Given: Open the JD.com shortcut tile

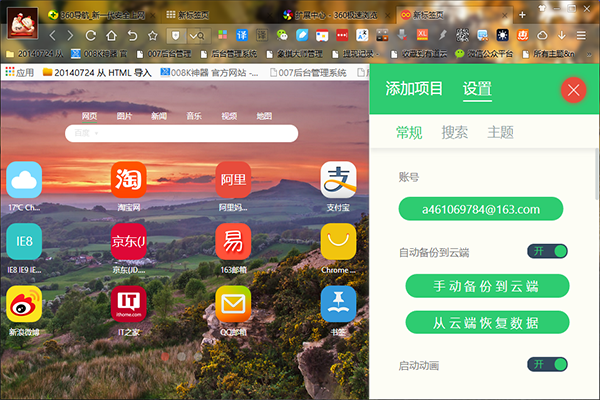Looking at the screenshot, I should click(x=129, y=242).
